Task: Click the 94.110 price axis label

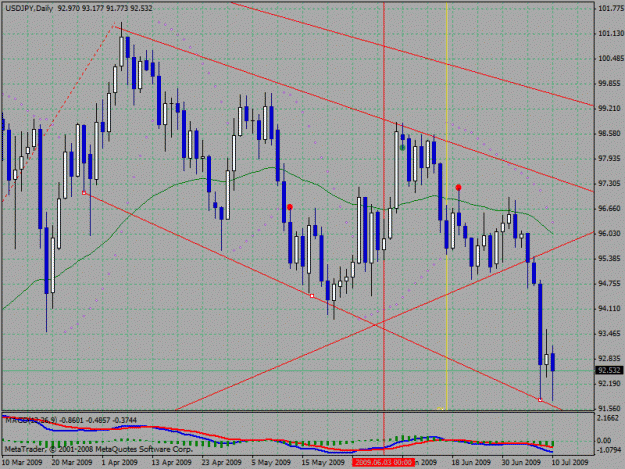Action: pos(611,308)
